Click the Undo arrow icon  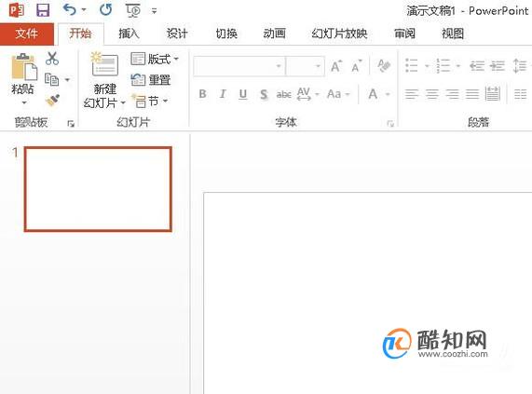(x=70, y=9)
